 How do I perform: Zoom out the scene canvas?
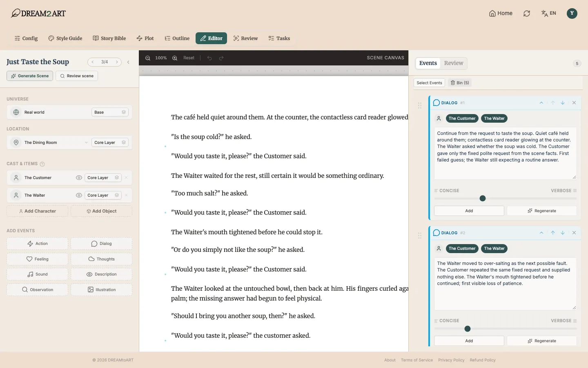point(148,58)
